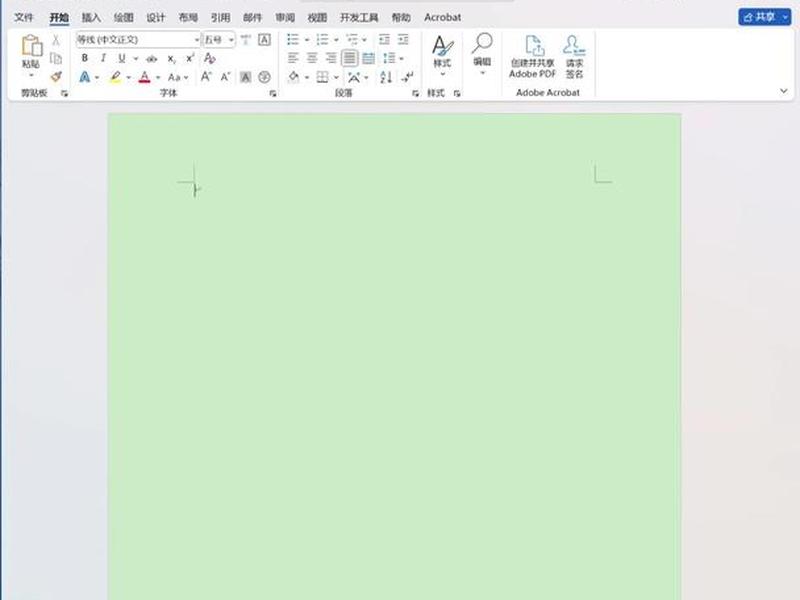Click the Cut scissors icon
This screenshot has height=600, width=800.
tap(56, 40)
